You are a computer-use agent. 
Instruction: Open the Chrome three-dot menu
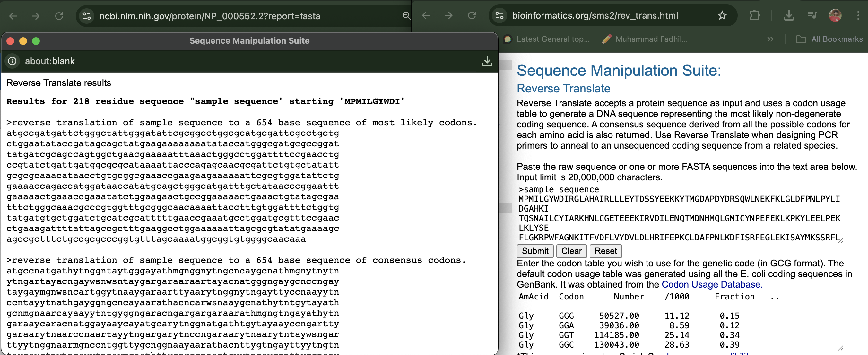pyautogui.click(x=858, y=15)
